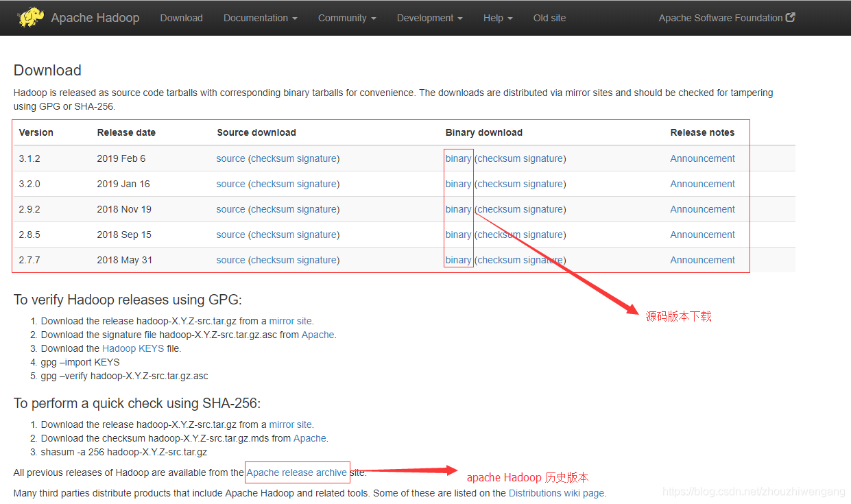Download binary for version 3.2.0
This screenshot has width=851, height=504.
[458, 184]
